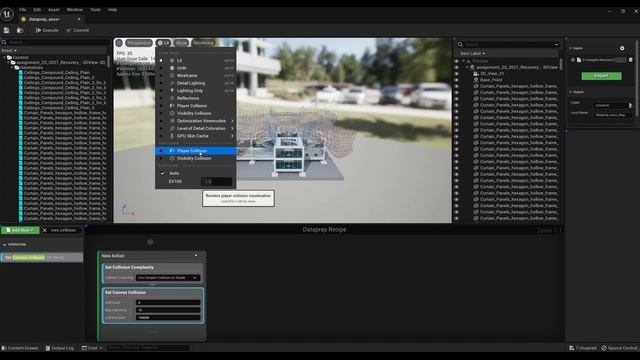Click the add input plus icon
Screen dimensions: 640x360
[x=622, y=48]
